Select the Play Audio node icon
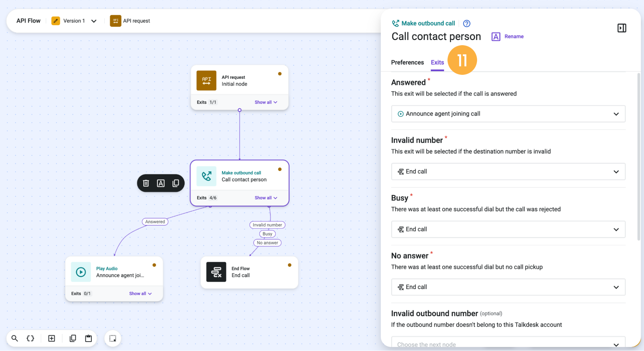The height and width of the screenshot is (351, 644). click(x=81, y=272)
